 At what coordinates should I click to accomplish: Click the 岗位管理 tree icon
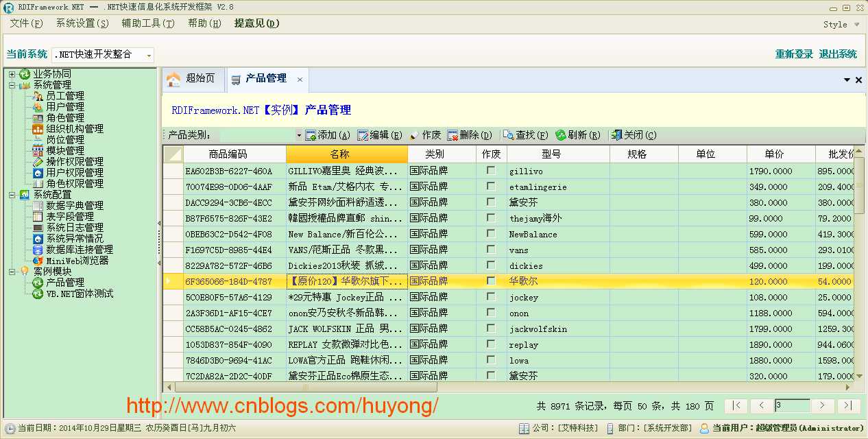pyautogui.click(x=38, y=140)
